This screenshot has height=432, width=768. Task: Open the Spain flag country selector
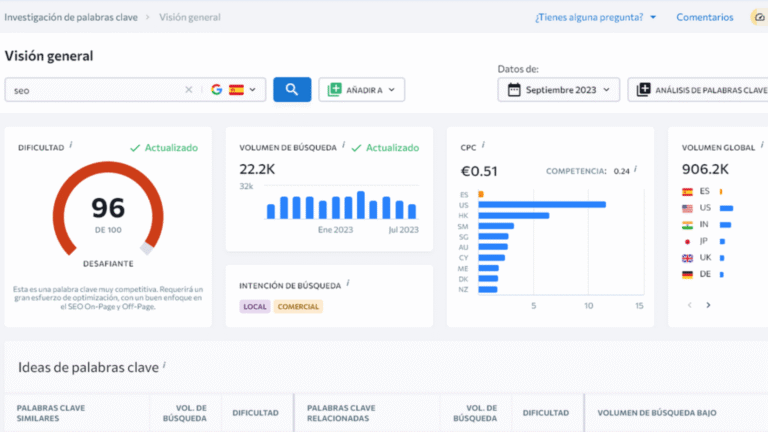click(237, 90)
